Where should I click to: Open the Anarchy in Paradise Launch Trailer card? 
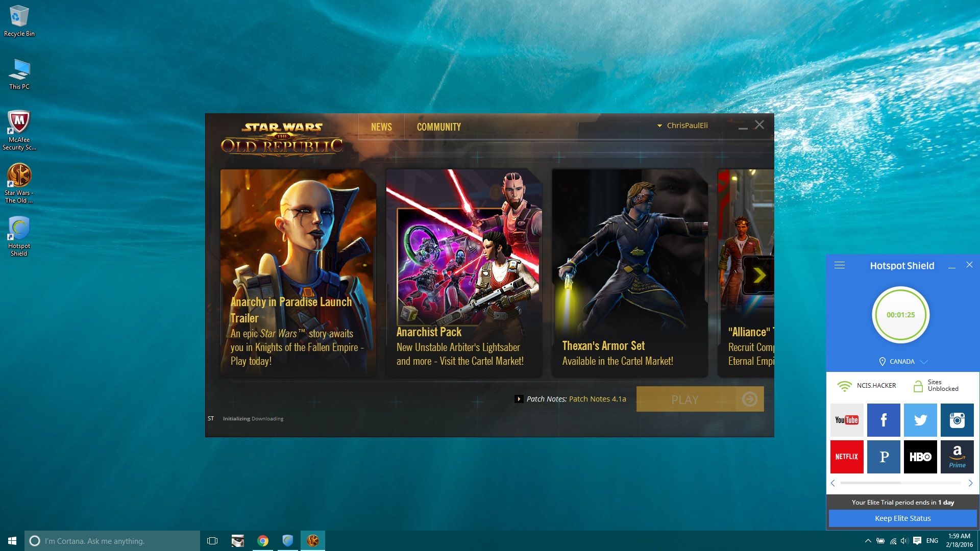point(298,273)
